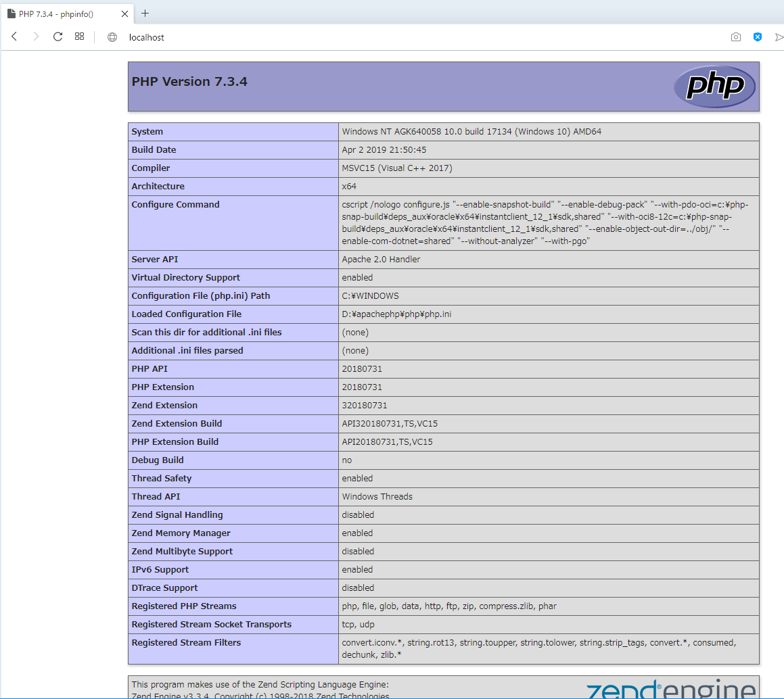Select the Windows Threads value
This screenshot has width=784, height=699.
point(377,497)
